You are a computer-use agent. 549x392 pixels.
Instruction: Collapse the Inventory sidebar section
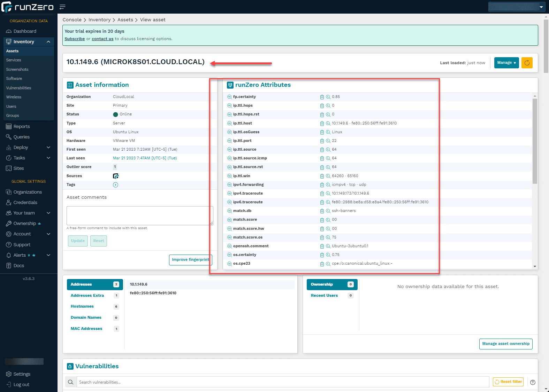pos(48,42)
